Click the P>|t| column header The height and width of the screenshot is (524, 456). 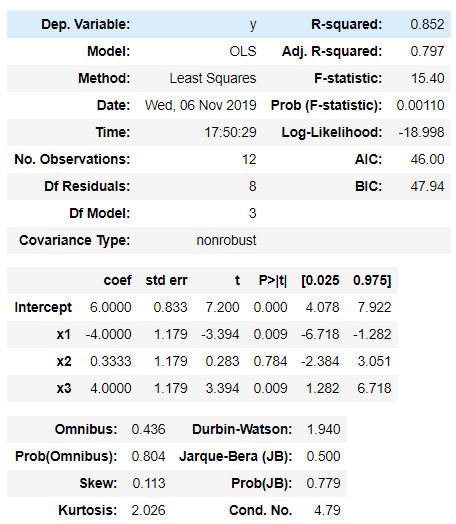point(273,280)
